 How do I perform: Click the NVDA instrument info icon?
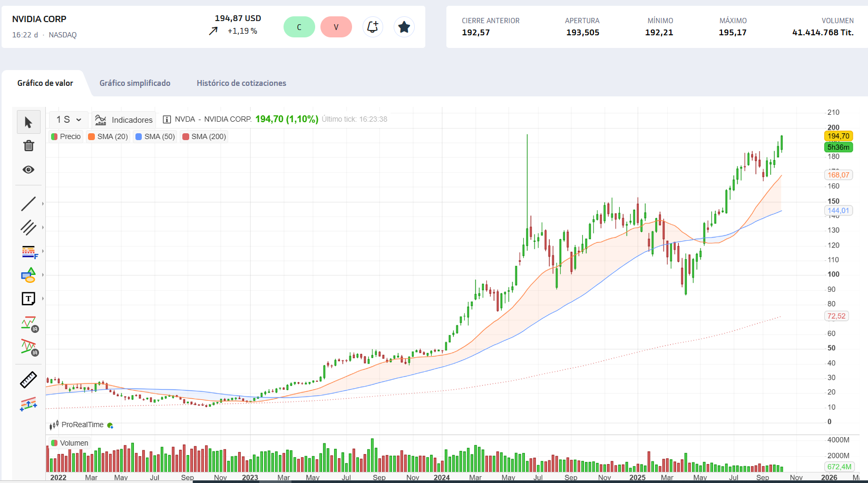coord(167,120)
